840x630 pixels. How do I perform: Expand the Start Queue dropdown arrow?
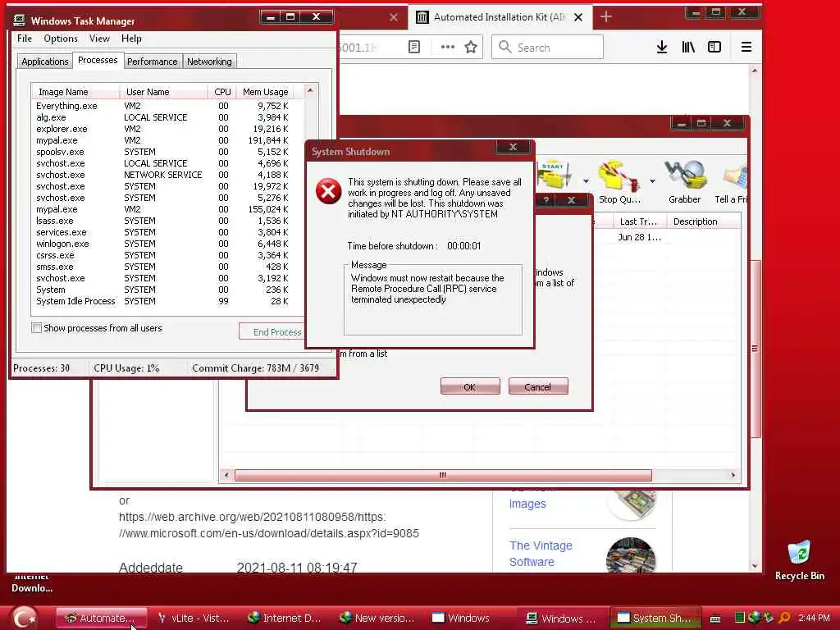click(586, 181)
